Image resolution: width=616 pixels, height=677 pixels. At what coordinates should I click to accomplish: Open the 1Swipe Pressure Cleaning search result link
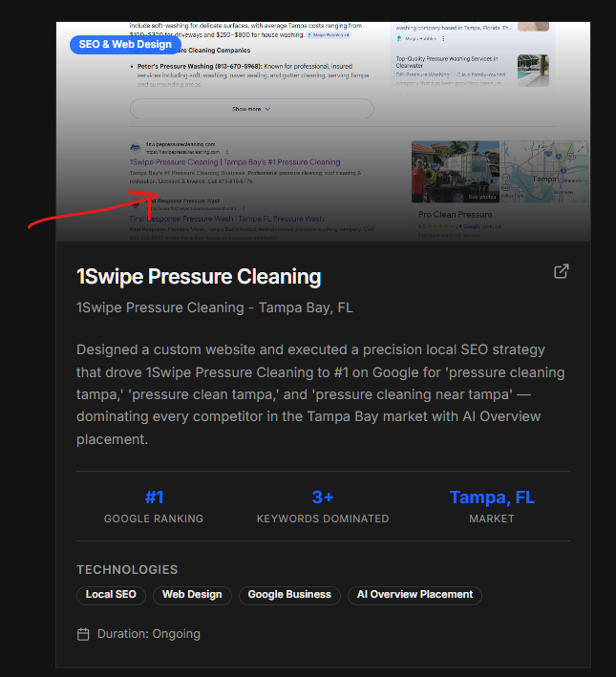(x=235, y=162)
